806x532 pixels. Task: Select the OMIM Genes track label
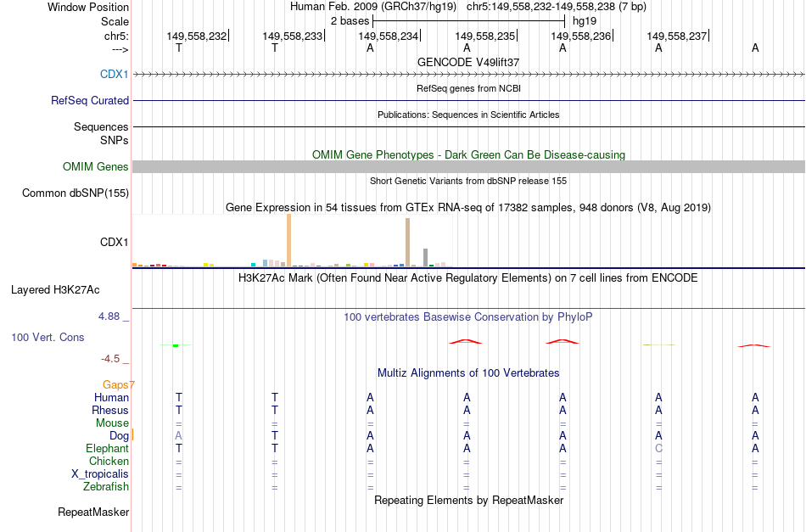click(96, 166)
